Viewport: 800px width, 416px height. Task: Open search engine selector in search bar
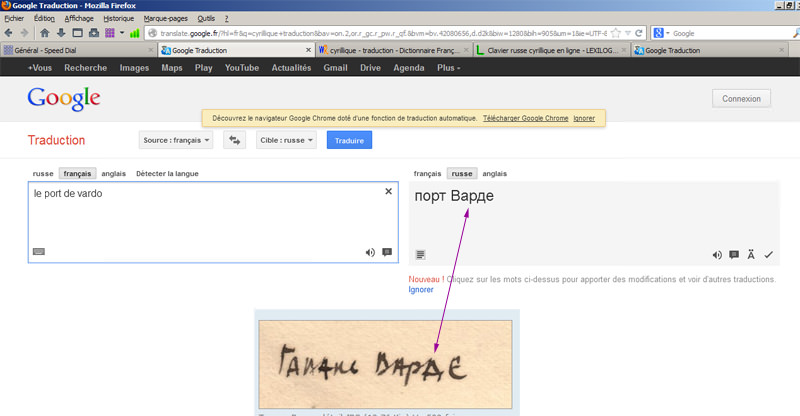point(661,33)
